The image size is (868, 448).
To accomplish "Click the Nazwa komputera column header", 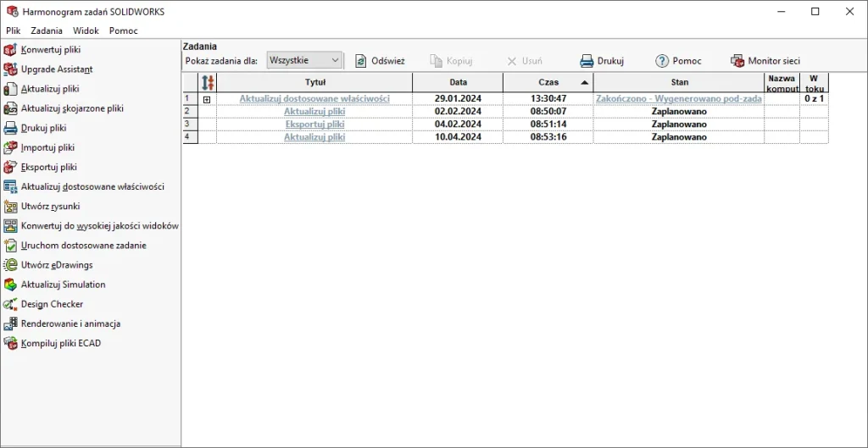I will coord(782,82).
